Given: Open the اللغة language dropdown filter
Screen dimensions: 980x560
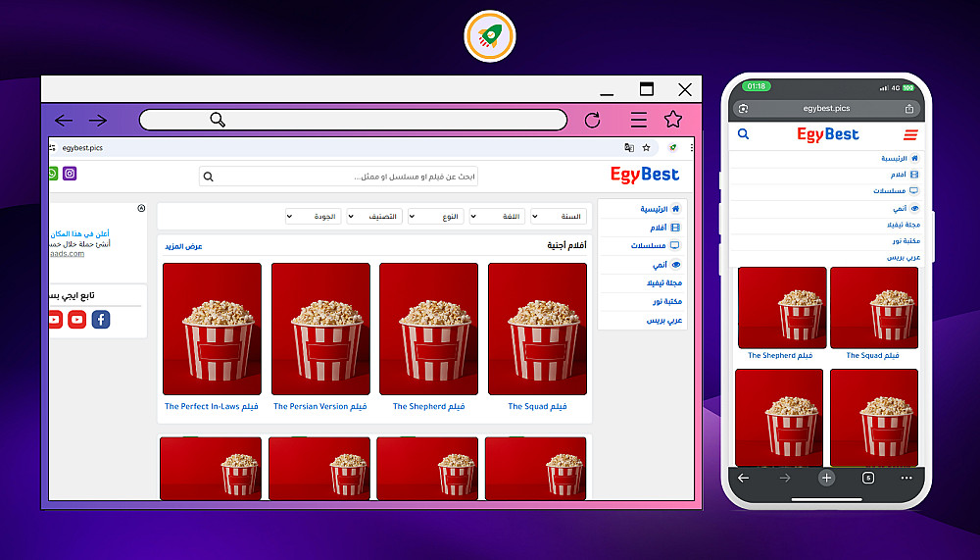Looking at the screenshot, I should (x=497, y=217).
